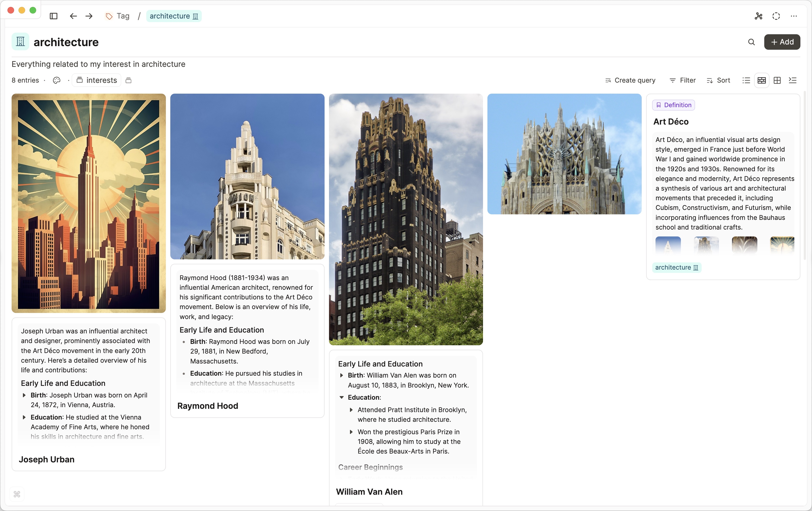Switch to grid gallery view
The image size is (812, 511).
pos(777,80)
